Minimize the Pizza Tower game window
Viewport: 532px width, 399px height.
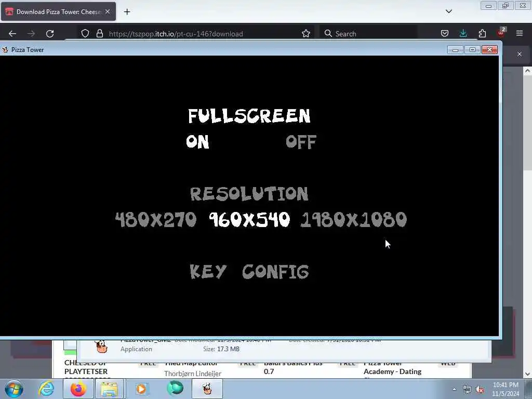pos(455,50)
